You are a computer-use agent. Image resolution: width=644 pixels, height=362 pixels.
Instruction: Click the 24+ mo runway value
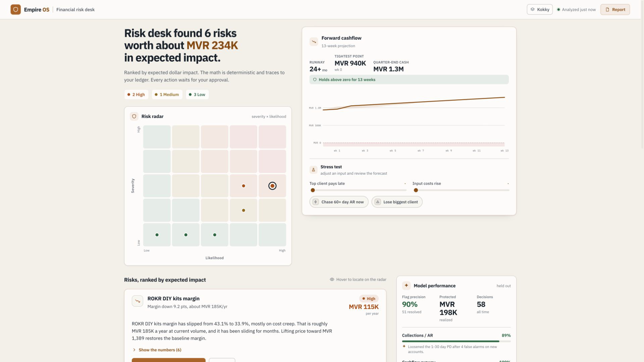pos(318,69)
